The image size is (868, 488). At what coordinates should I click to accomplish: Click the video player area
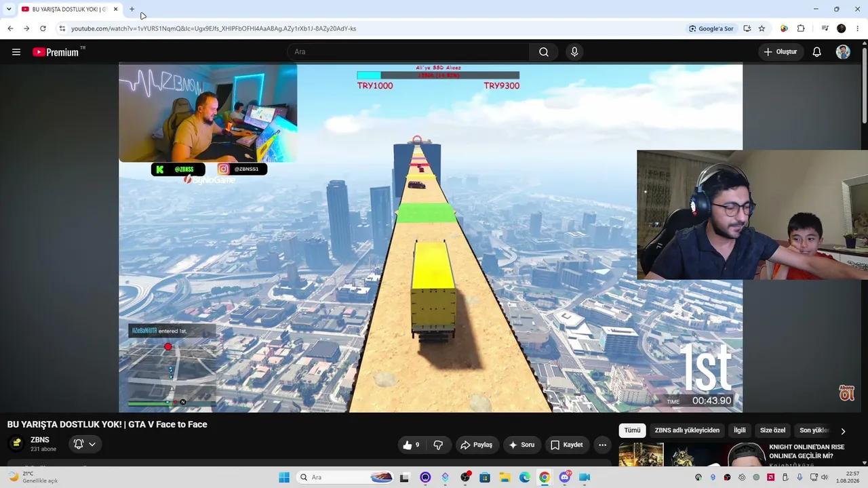click(x=431, y=238)
